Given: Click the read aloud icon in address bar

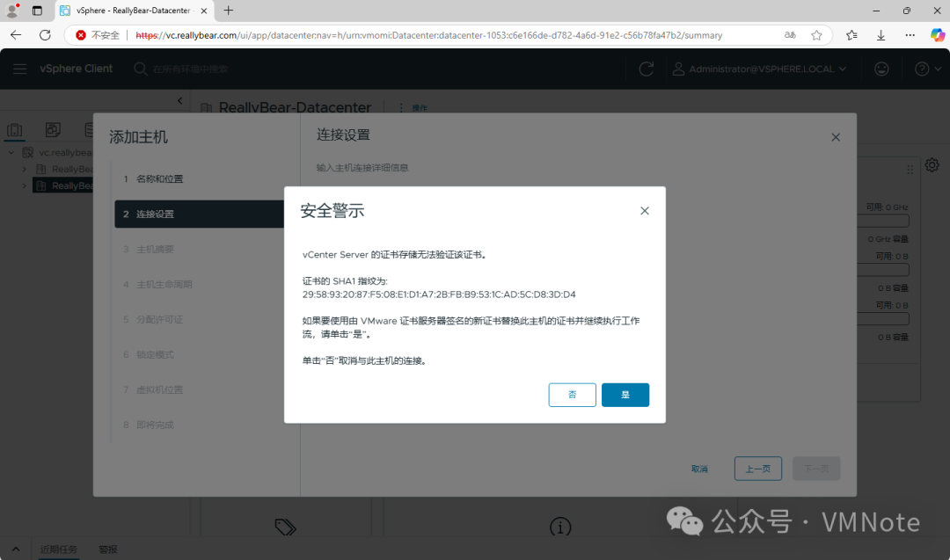Looking at the screenshot, I should tap(790, 35).
